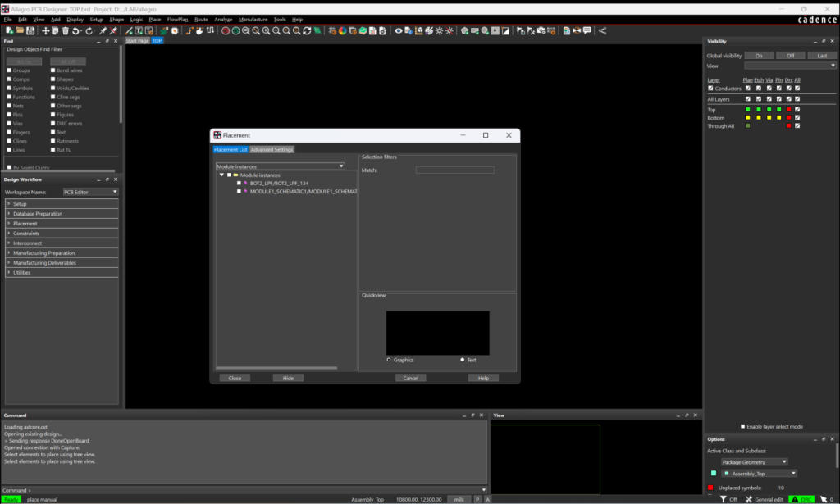Click the green DRC status indicator
The height and width of the screenshot is (504, 840).
pos(801,499)
